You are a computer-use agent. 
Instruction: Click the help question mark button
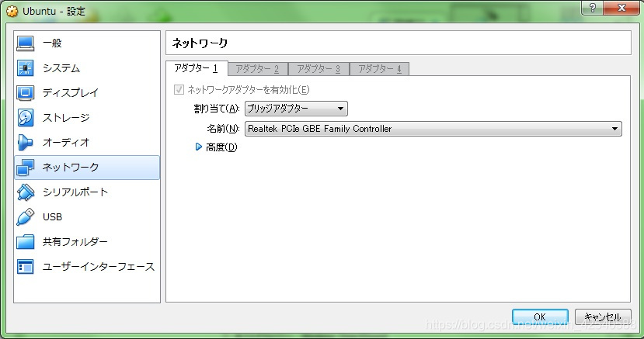coord(593,8)
